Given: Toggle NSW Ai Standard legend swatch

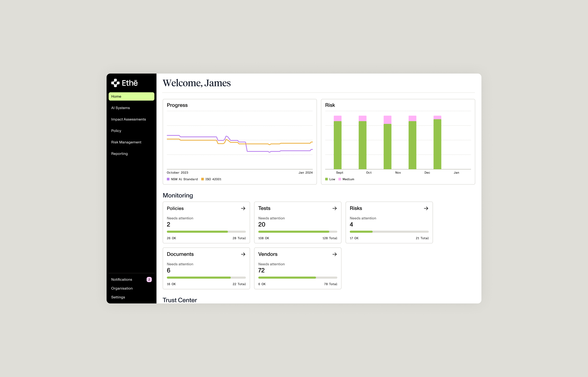Looking at the screenshot, I should tap(168, 179).
